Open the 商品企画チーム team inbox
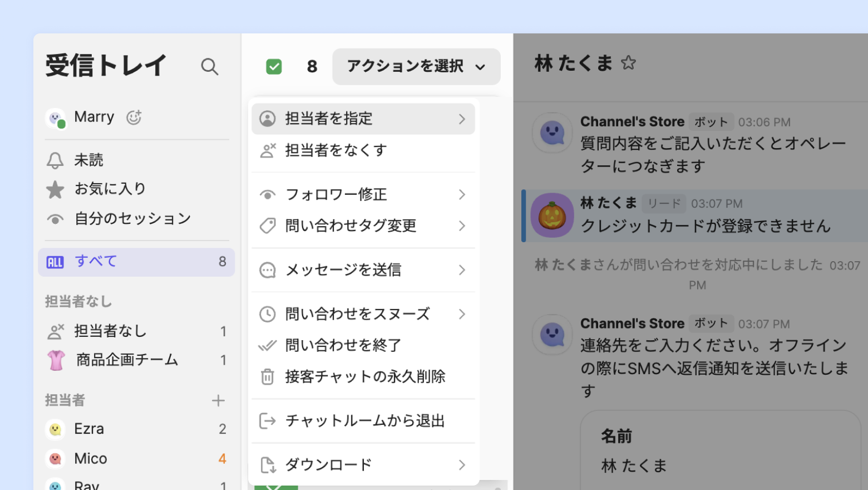This screenshot has height=490, width=868. [127, 360]
